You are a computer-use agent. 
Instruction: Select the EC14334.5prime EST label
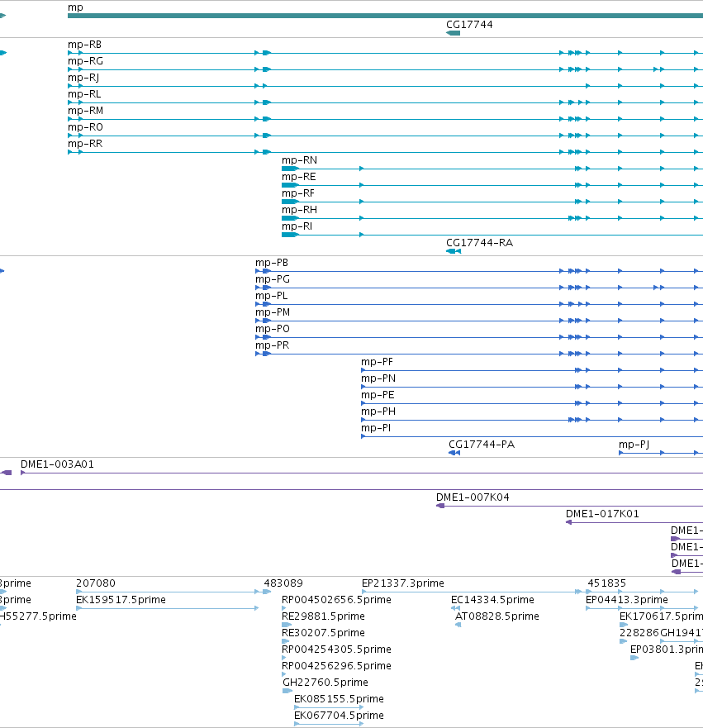(492, 600)
